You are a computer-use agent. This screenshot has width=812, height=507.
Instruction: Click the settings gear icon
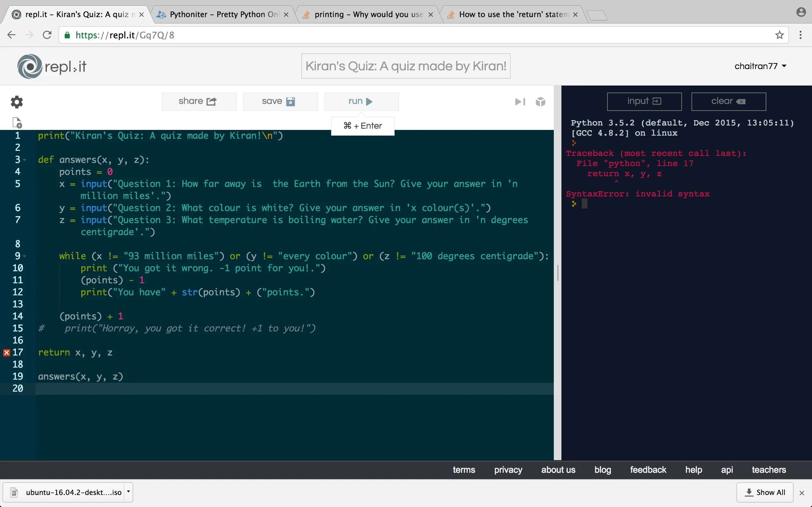coord(16,102)
